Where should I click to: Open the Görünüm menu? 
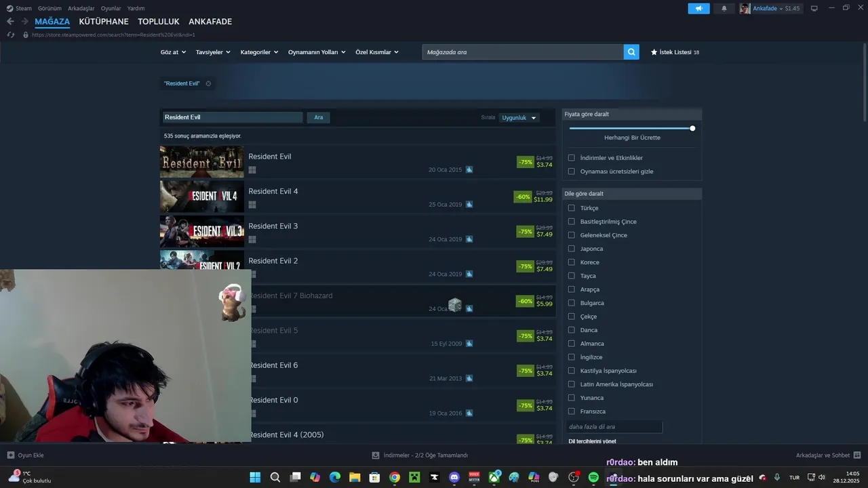click(x=50, y=8)
